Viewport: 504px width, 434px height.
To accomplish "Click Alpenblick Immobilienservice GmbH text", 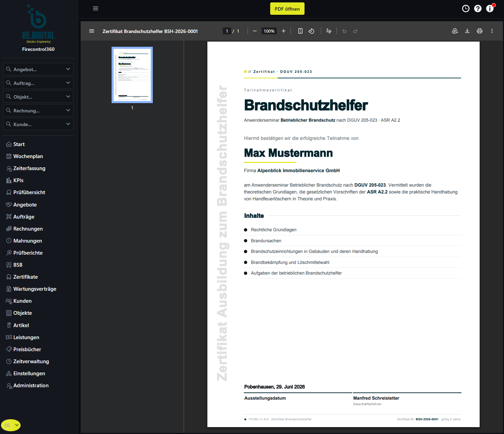I will [x=298, y=170].
